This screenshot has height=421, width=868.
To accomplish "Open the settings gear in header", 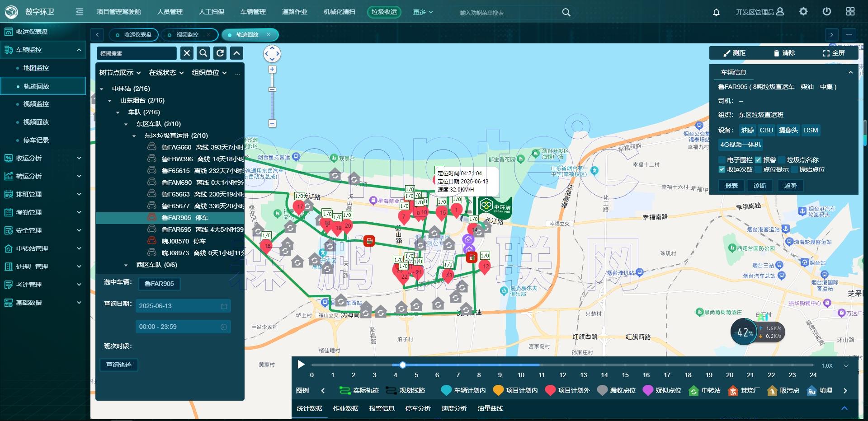I will 803,12.
